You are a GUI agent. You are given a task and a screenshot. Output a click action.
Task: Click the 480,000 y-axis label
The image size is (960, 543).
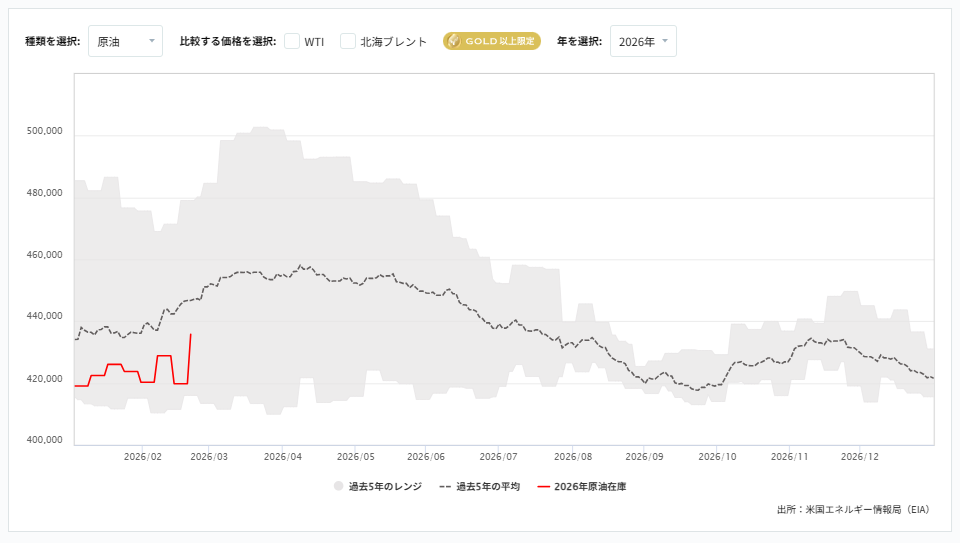tap(44, 193)
